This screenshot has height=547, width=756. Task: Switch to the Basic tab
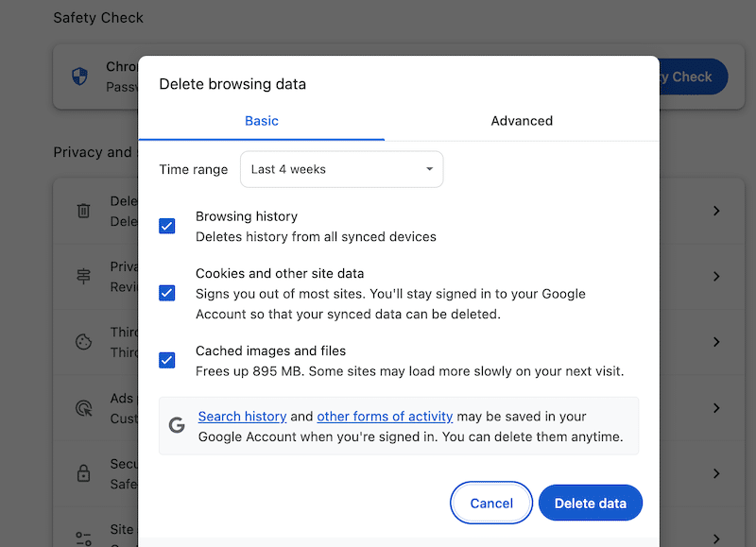click(x=262, y=121)
